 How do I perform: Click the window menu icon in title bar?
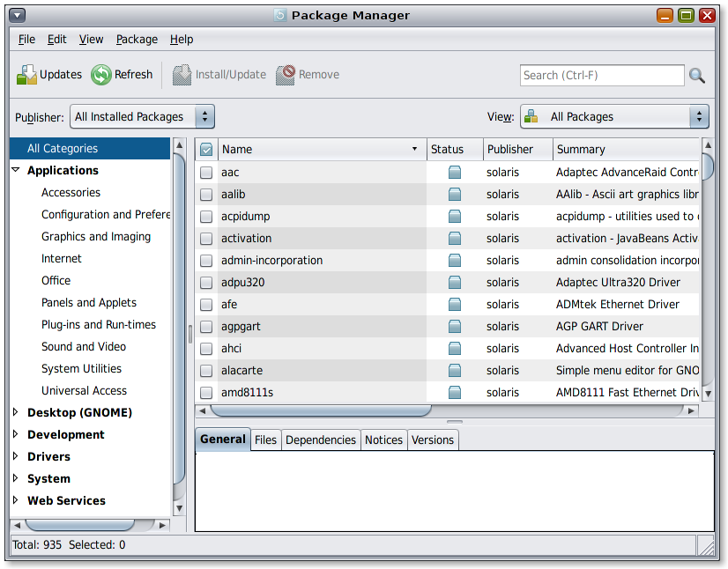click(x=18, y=15)
